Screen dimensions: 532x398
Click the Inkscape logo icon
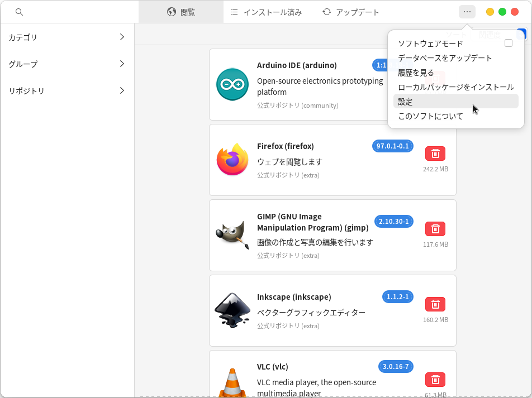(232, 310)
